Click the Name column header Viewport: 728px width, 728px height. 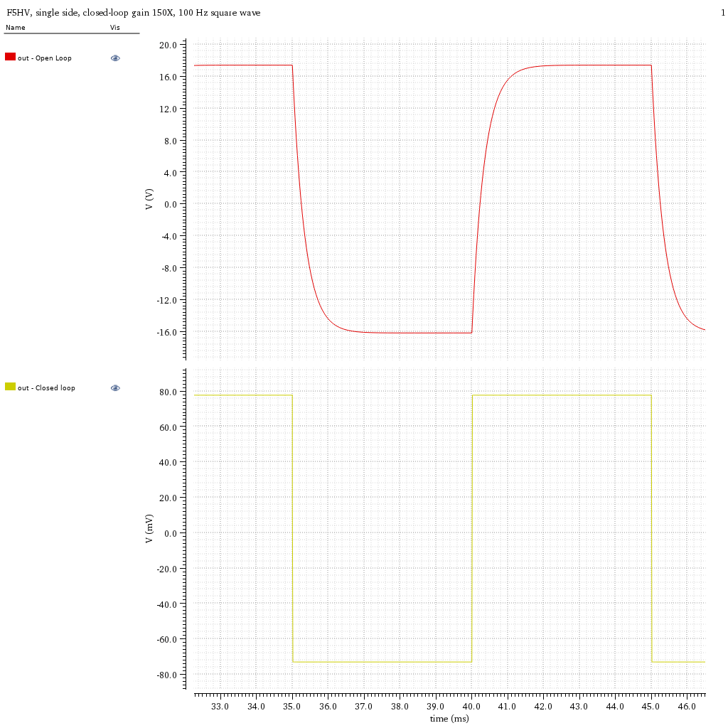[16, 28]
